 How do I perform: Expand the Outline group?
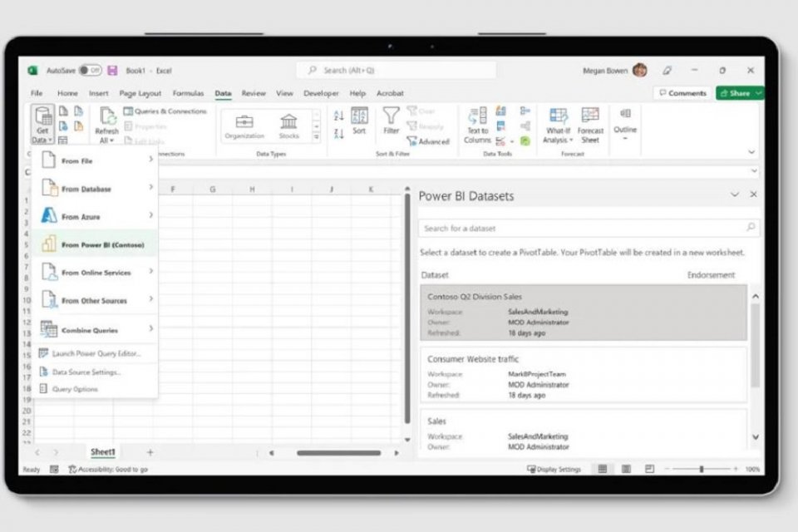625,123
